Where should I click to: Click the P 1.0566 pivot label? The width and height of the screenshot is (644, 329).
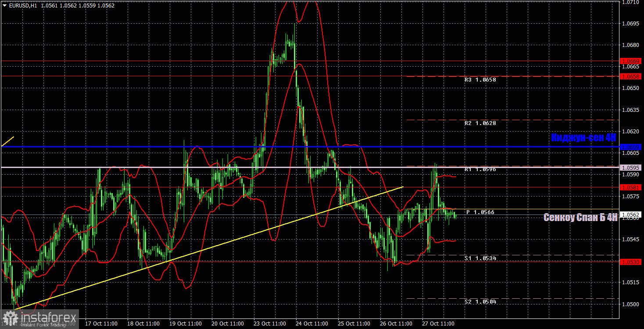480,212
